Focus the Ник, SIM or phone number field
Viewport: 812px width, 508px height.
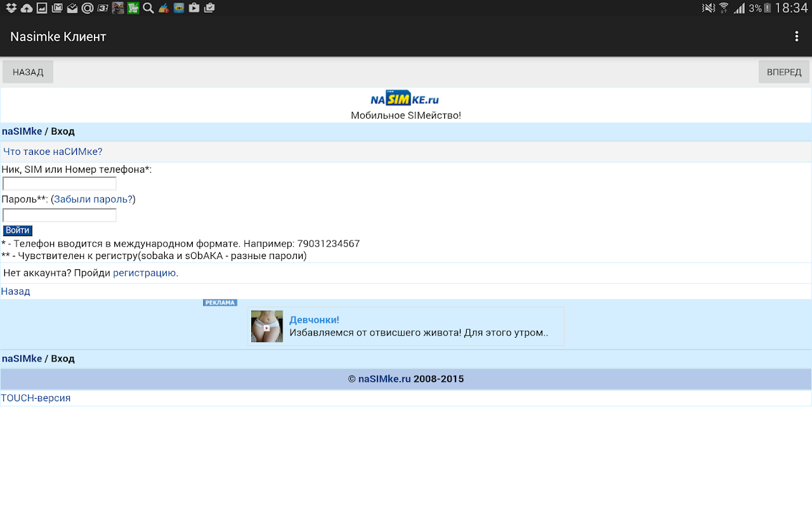tap(60, 184)
